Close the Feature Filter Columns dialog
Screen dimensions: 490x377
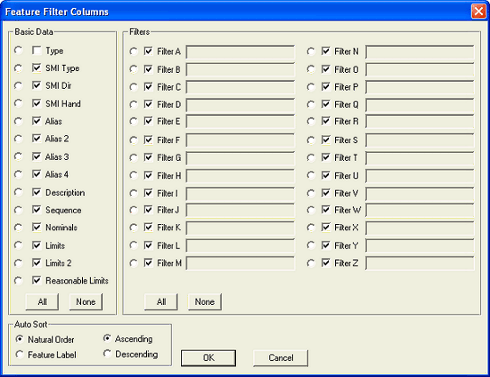tap(479, 11)
